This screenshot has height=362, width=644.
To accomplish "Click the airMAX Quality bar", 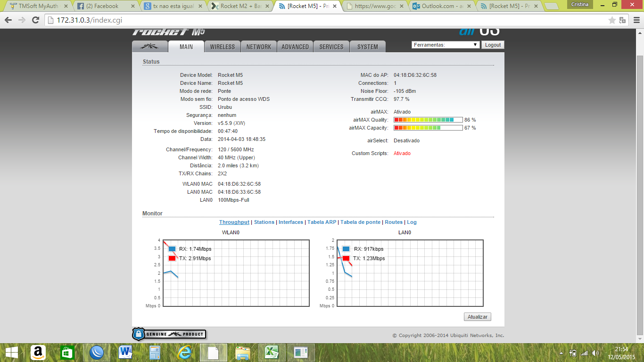I will coord(428,120).
